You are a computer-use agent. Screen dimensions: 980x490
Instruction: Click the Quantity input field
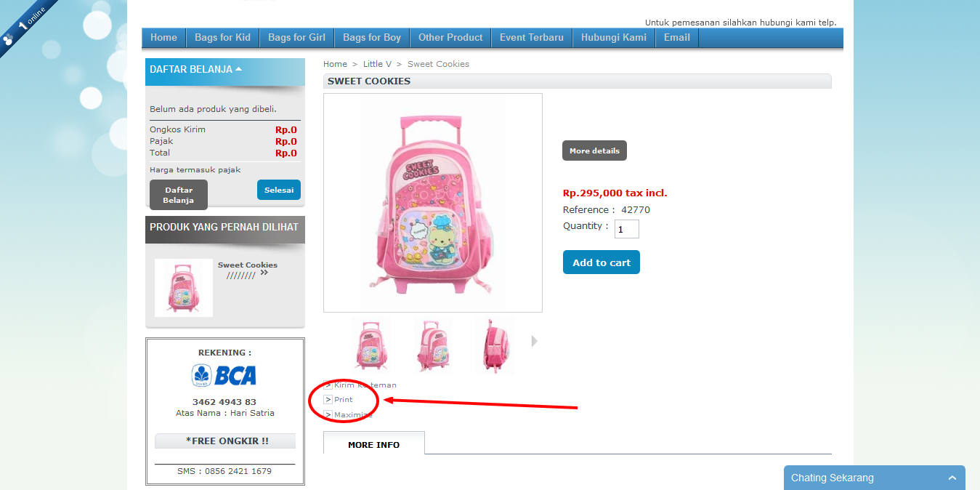(x=627, y=229)
